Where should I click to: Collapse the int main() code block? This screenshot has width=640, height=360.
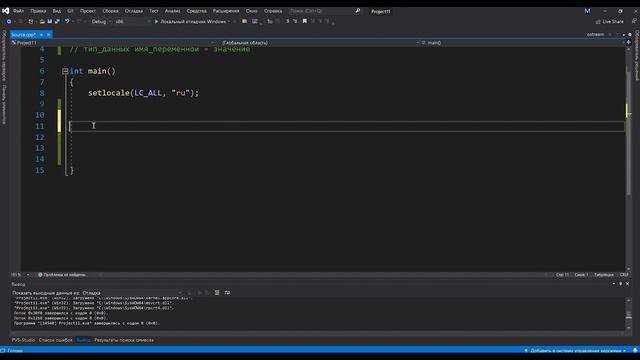(x=65, y=71)
